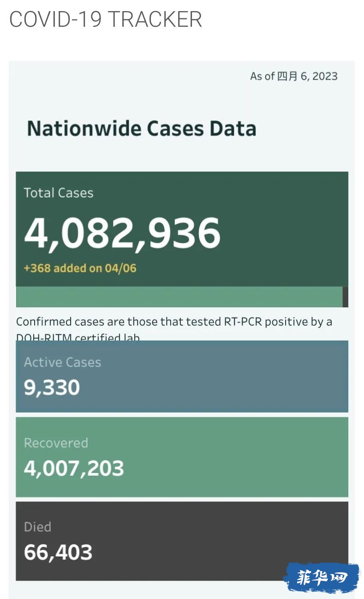Click the 9,330 active cases figure
This screenshot has height=599, width=364.
52,388
